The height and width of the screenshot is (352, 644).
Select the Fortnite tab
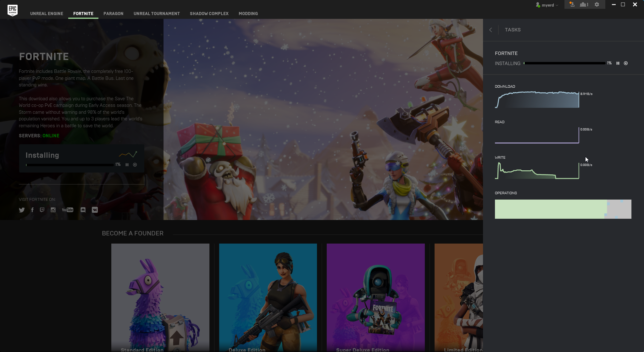83,14
